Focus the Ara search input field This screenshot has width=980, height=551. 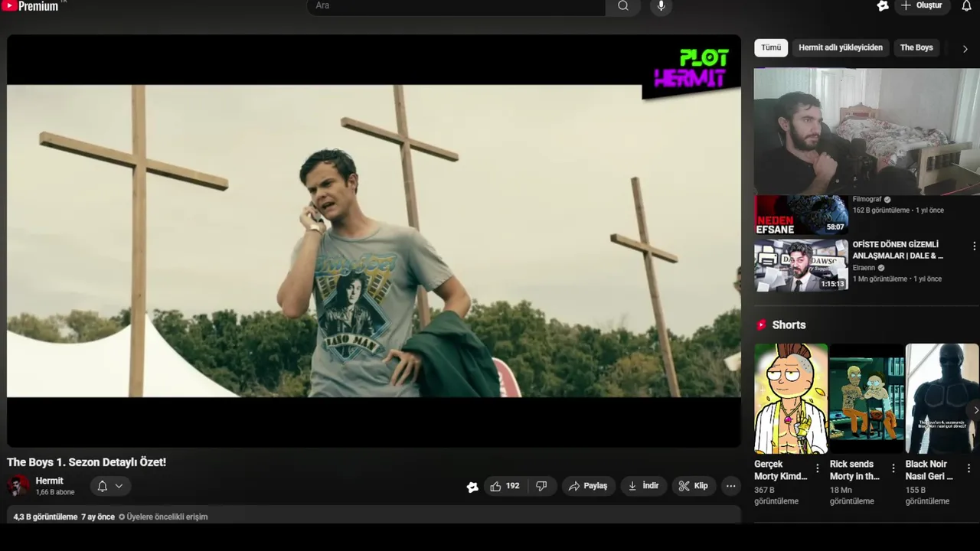[x=456, y=6]
